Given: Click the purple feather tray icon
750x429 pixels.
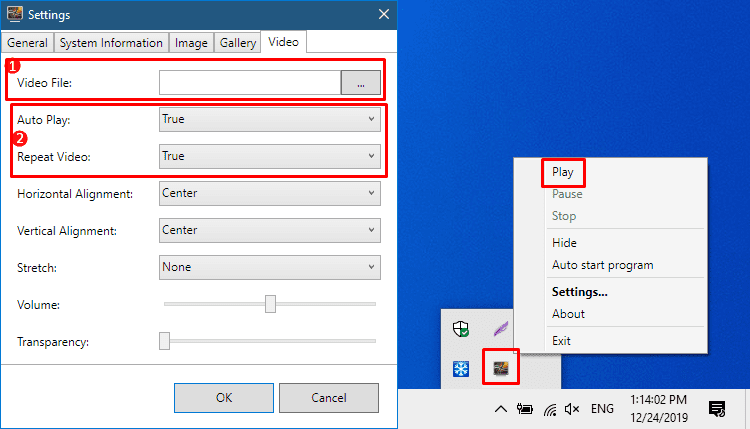Looking at the screenshot, I should pos(501,329).
